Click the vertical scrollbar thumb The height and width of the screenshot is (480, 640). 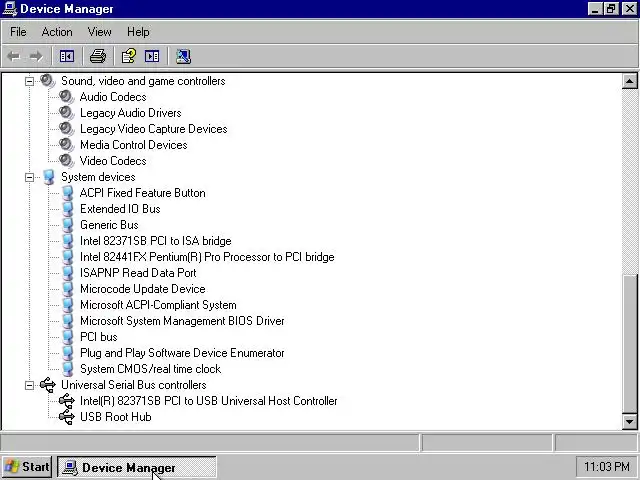point(629,344)
